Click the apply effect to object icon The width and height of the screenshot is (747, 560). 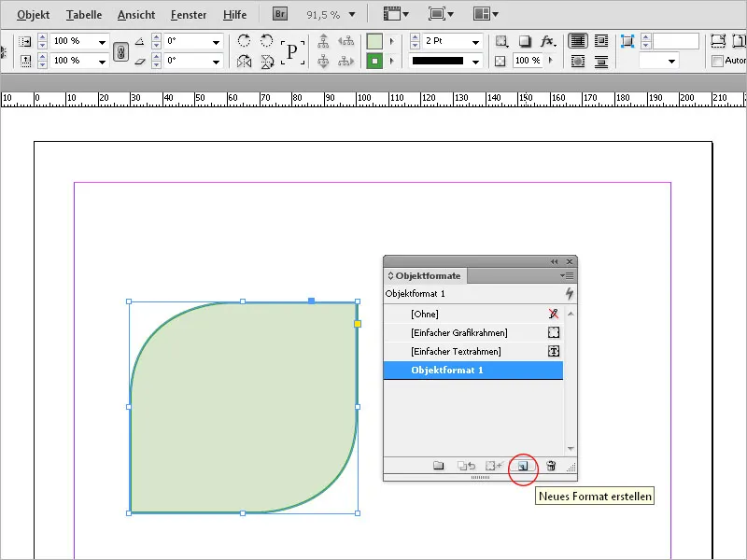pos(501,41)
